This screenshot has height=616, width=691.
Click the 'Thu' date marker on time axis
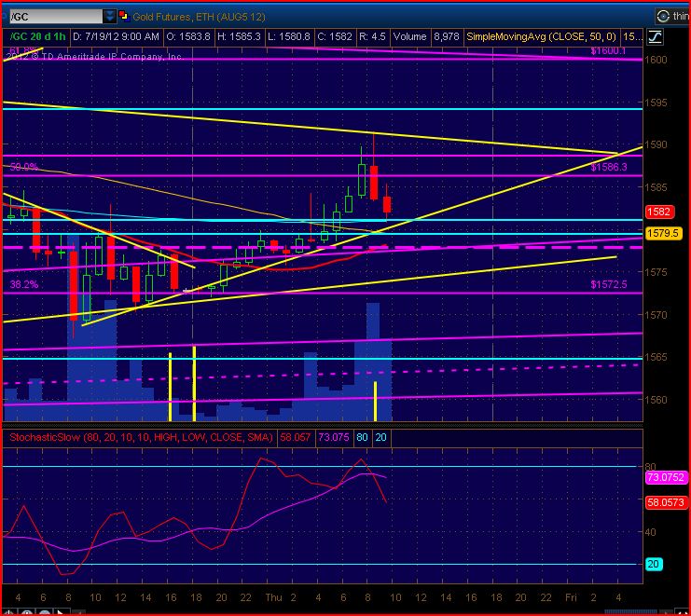click(273, 597)
